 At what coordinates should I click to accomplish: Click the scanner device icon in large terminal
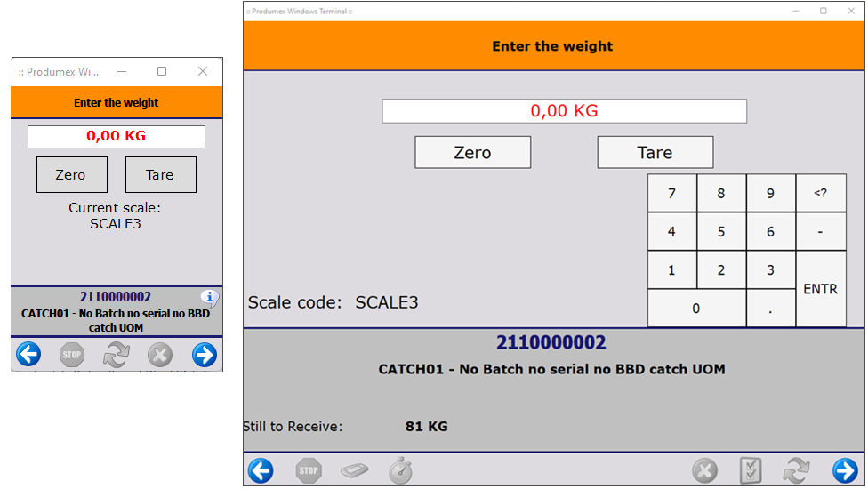[x=354, y=470]
